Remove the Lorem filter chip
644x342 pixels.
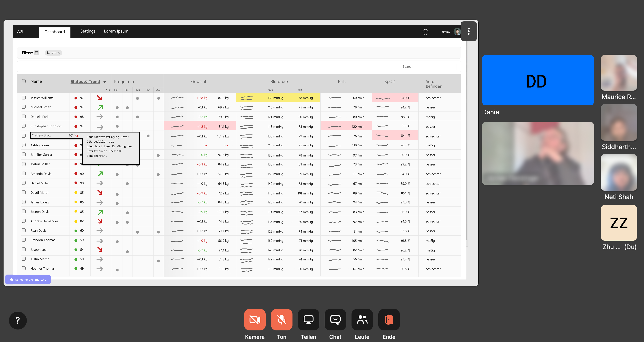(58, 53)
